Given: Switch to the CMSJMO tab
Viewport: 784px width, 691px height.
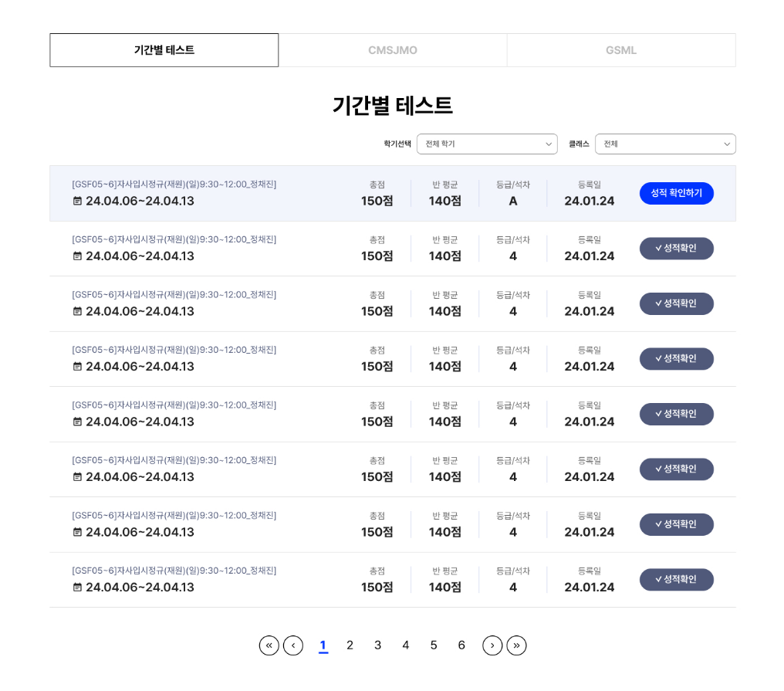Looking at the screenshot, I should [x=393, y=50].
